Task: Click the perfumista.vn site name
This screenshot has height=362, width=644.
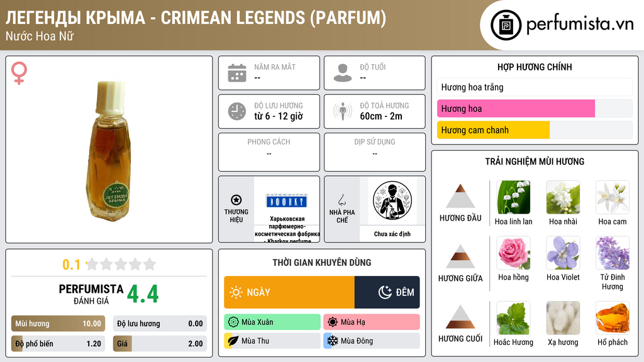Action: pyautogui.click(x=580, y=25)
